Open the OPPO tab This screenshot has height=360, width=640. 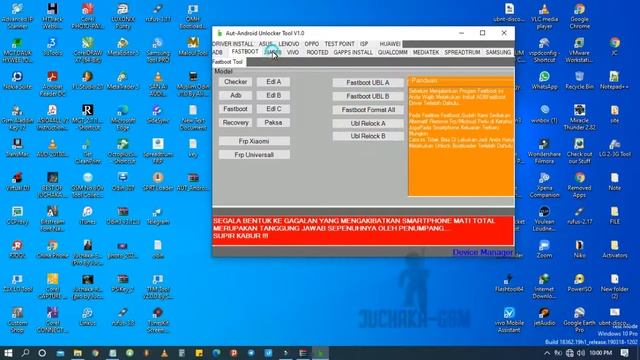pos(311,44)
